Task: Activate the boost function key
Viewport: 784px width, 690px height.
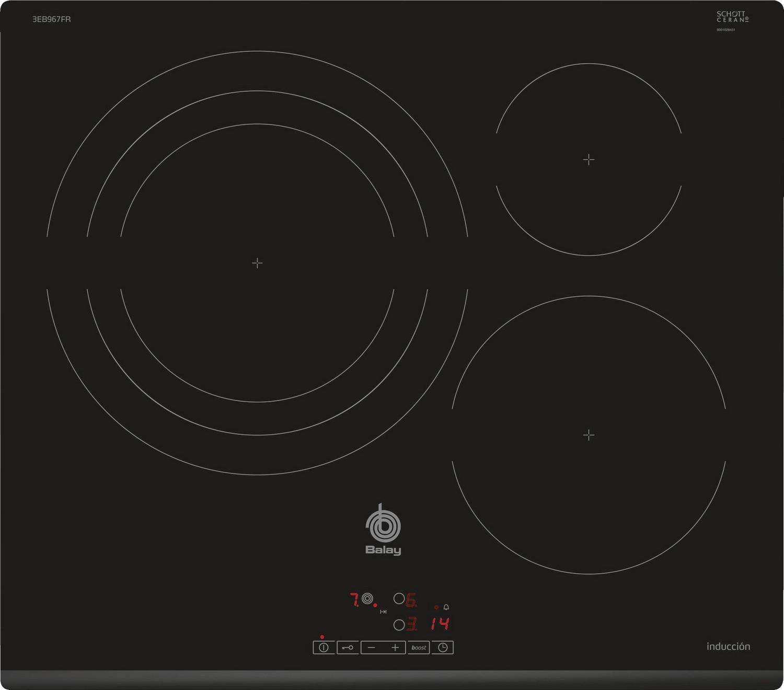Action: [419, 648]
